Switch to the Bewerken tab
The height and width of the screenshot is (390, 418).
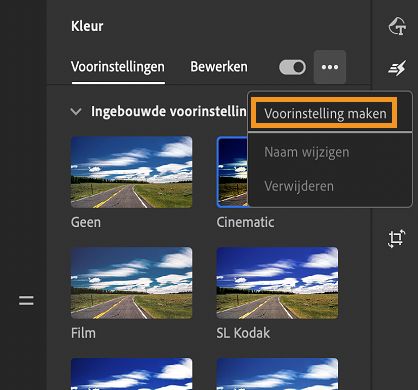point(219,67)
